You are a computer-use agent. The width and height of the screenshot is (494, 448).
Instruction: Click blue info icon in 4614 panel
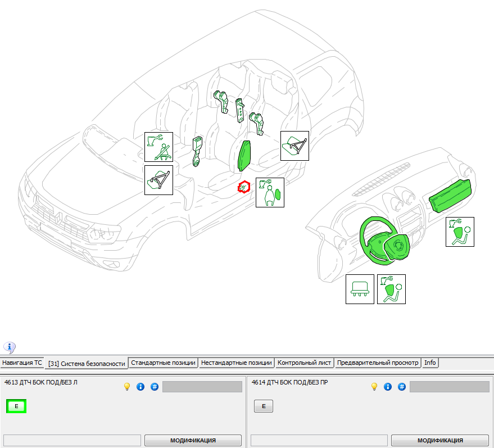tap(388, 387)
